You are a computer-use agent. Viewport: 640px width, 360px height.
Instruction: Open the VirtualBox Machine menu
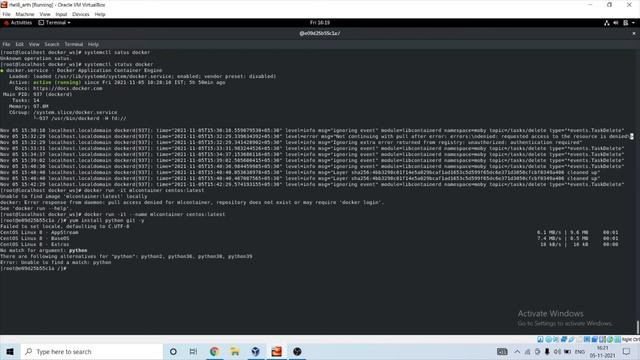[24, 14]
